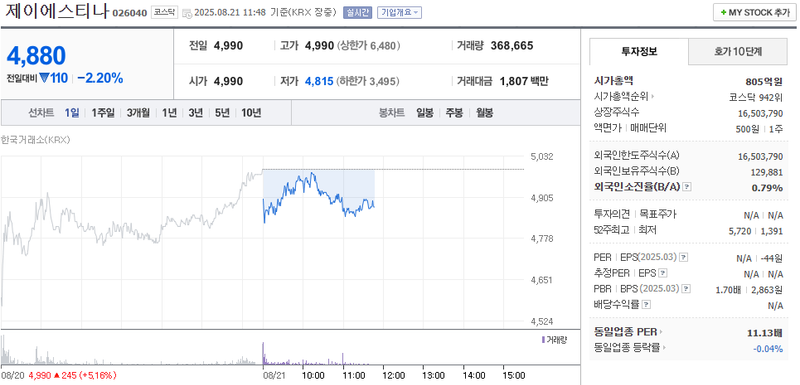Open the 투자정보 tab
This screenshot has width=800, height=385.
639,51
